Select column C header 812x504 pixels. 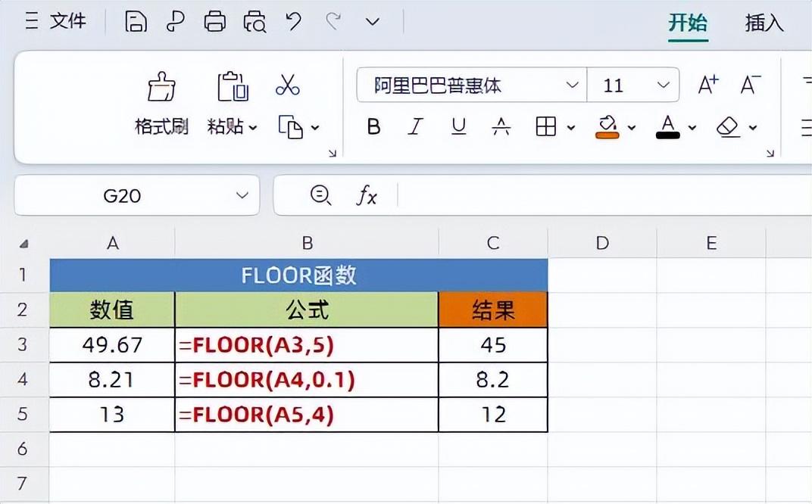coord(493,243)
